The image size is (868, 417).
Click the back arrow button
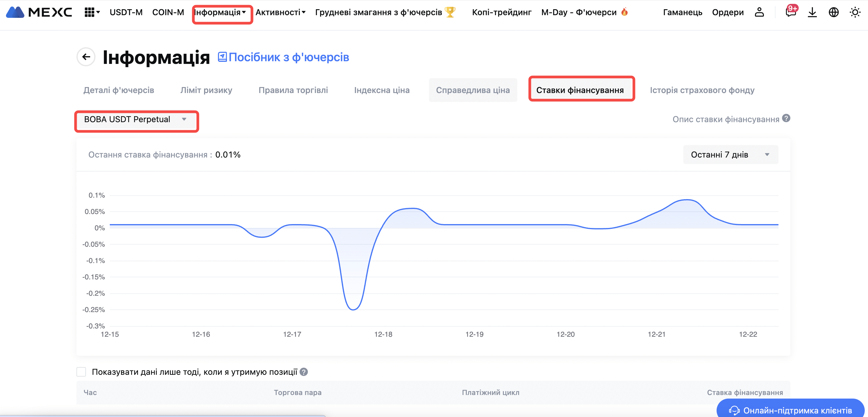pyautogui.click(x=86, y=57)
